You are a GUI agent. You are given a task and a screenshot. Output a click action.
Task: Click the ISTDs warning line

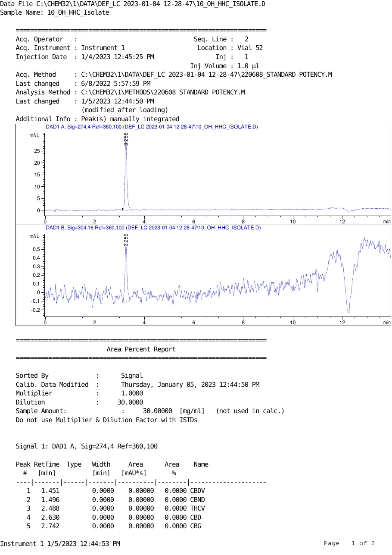(107, 420)
